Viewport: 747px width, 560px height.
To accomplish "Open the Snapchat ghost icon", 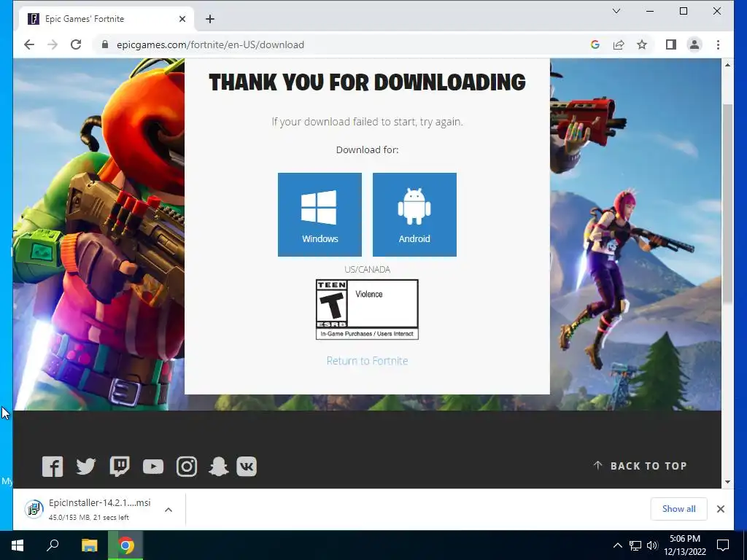I will coord(219,466).
